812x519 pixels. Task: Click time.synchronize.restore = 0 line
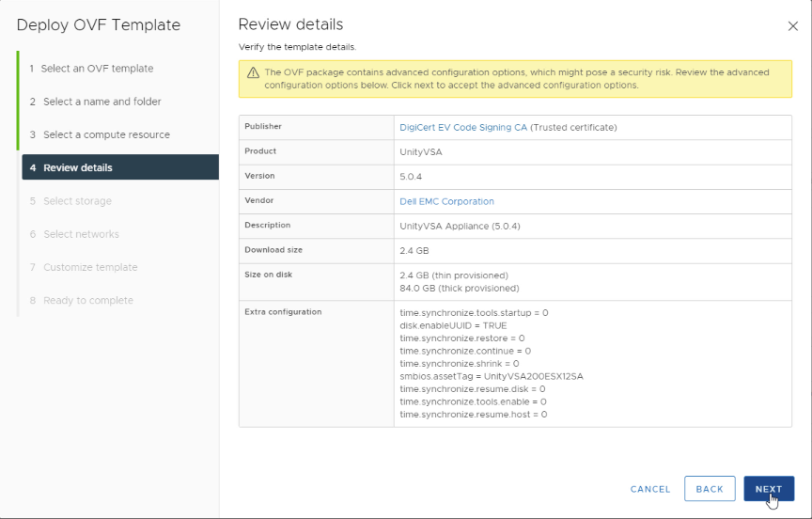(462, 338)
